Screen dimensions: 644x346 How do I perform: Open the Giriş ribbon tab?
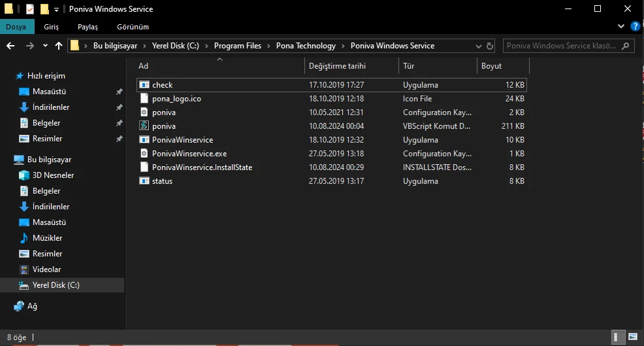click(x=52, y=27)
